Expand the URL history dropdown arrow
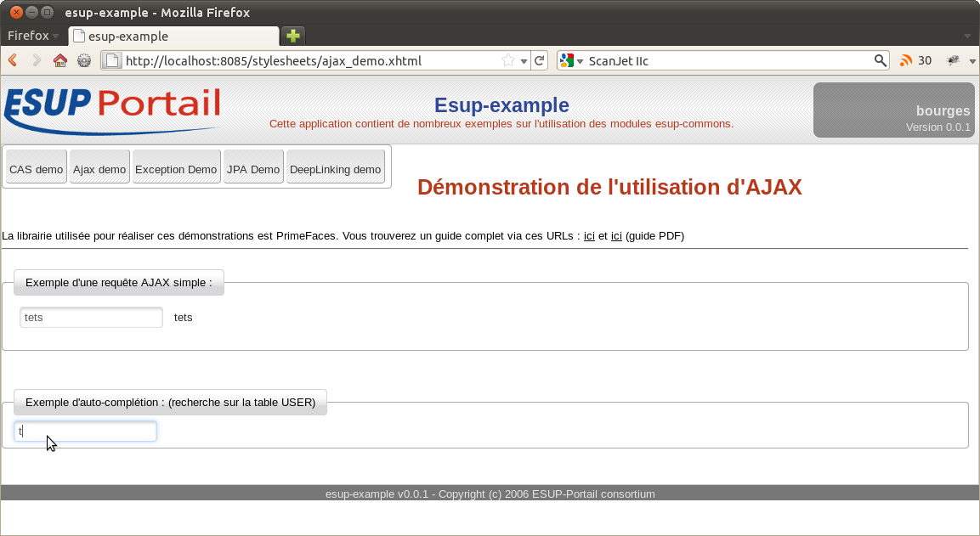The width and height of the screenshot is (980, 536). [524, 60]
